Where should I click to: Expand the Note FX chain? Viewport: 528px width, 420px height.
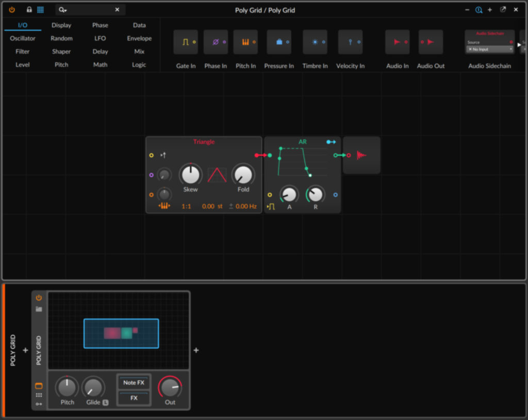coord(134,382)
